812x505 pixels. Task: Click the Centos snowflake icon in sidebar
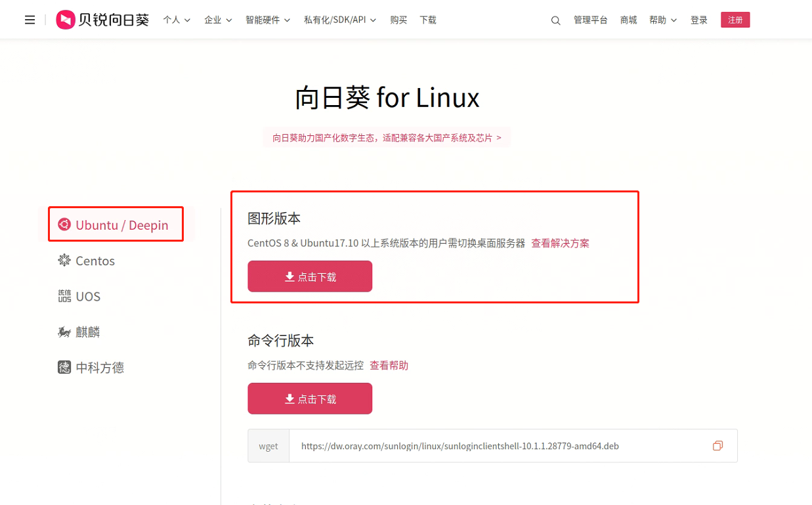tap(64, 260)
